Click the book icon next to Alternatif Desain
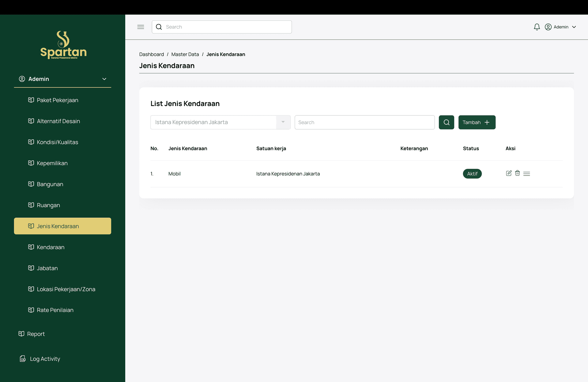This screenshot has width=588, height=382. (x=31, y=121)
